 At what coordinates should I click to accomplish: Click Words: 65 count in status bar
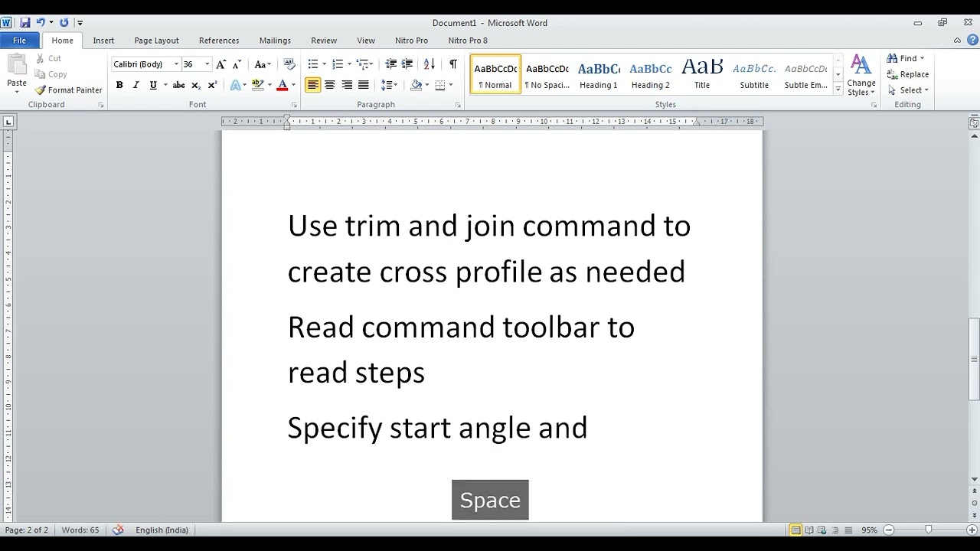point(80,530)
